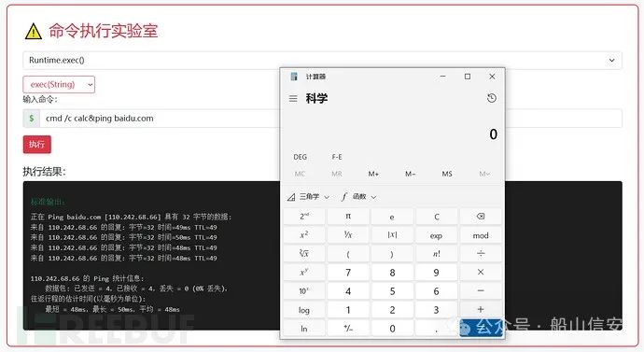Image resolution: width=644 pixels, height=352 pixels.
Task: Expand the trigonometry functions dropdown
Action: [x=308, y=197]
